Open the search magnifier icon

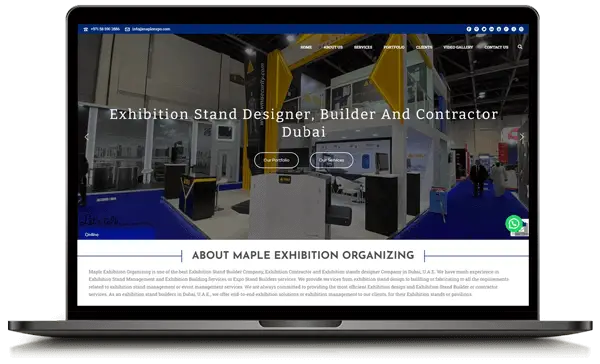pos(520,47)
